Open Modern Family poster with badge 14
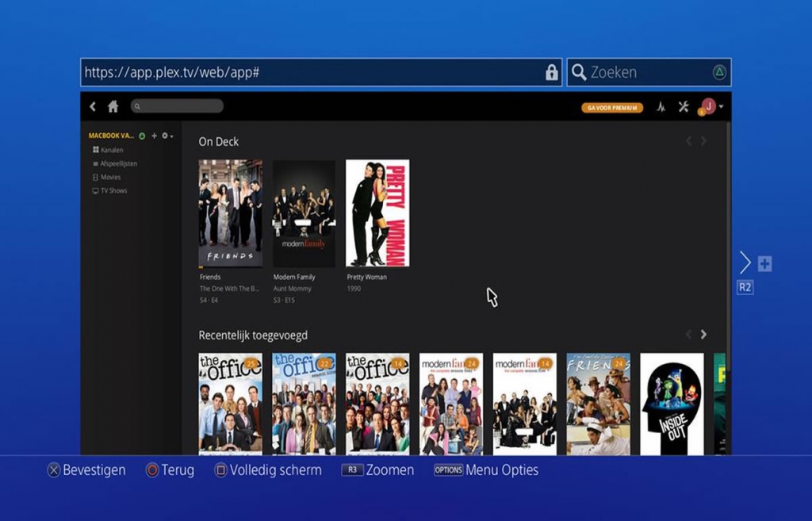This screenshot has height=521, width=812. click(x=525, y=404)
